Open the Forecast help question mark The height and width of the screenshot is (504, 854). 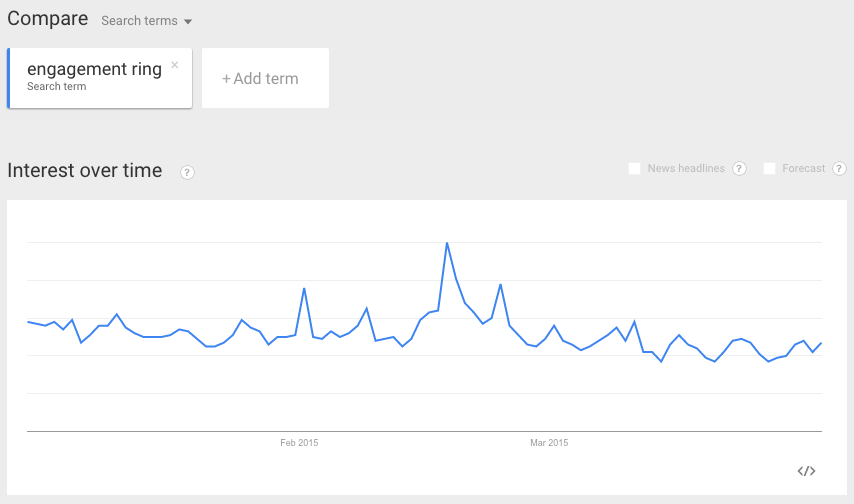click(839, 168)
